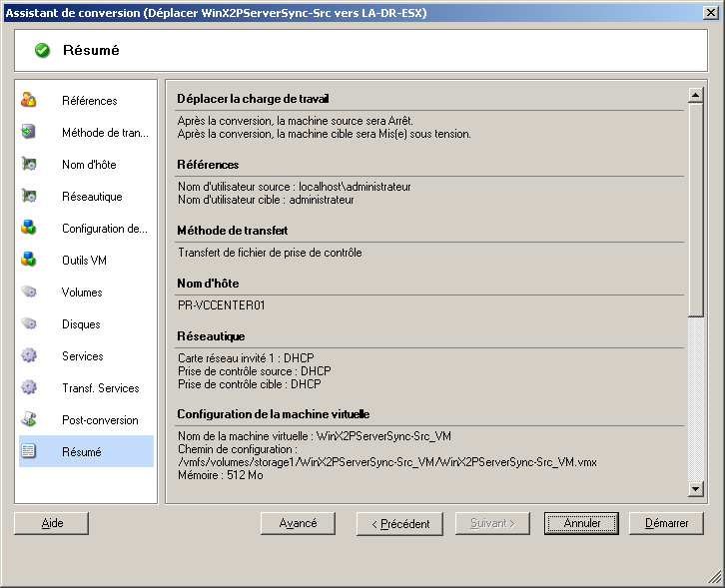Start conversion with Démarrer button
The height and width of the screenshot is (588, 725).
point(666,523)
